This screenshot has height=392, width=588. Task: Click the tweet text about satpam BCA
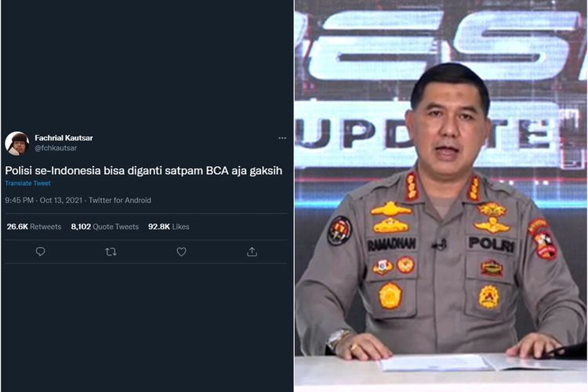point(143,171)
